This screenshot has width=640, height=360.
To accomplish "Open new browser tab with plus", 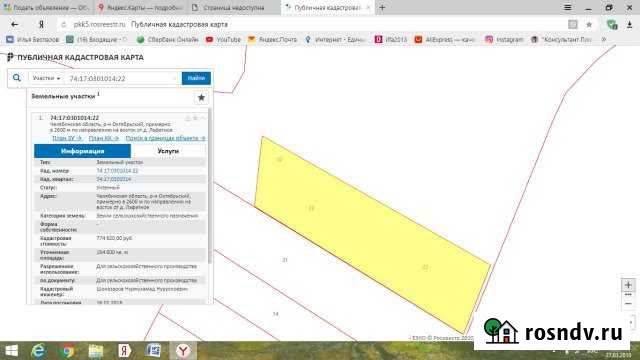I will coord(382,7).
